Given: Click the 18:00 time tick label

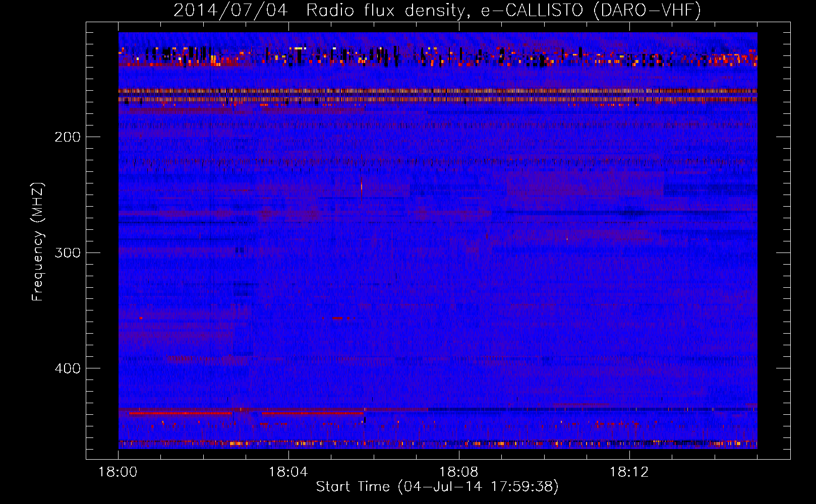Looking at the screenshot, I should pos(118,472).
